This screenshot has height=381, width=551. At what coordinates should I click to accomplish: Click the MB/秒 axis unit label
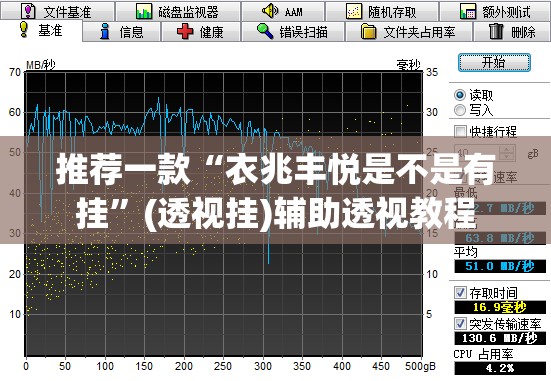pyautogui.click(x=41, y=65)
